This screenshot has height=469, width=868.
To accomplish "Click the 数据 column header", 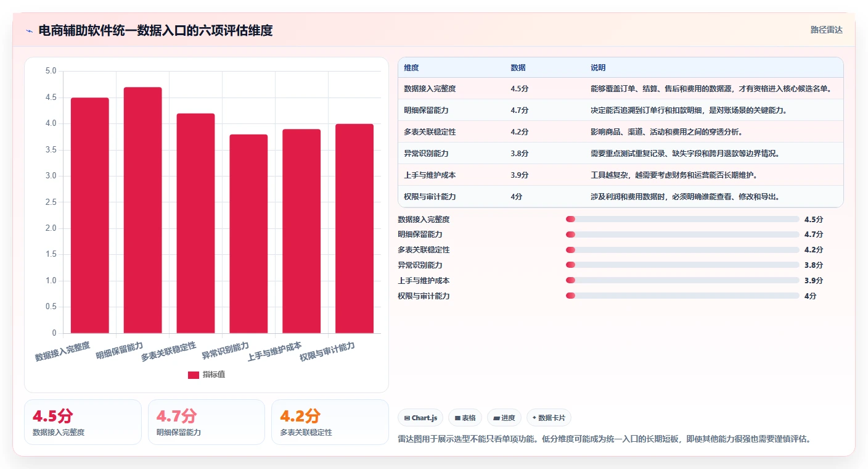I will pos(518,68).
